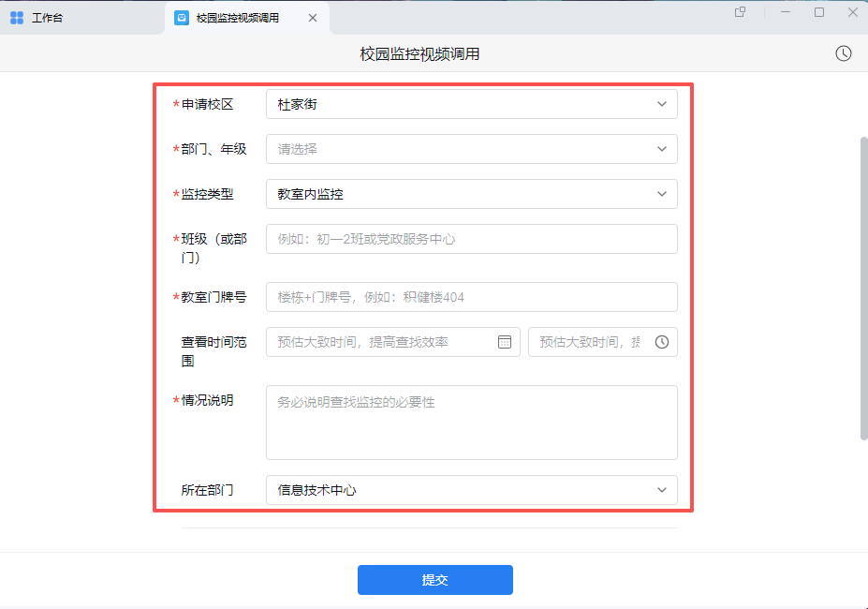Maximize the application window

[x=819, y=12]
